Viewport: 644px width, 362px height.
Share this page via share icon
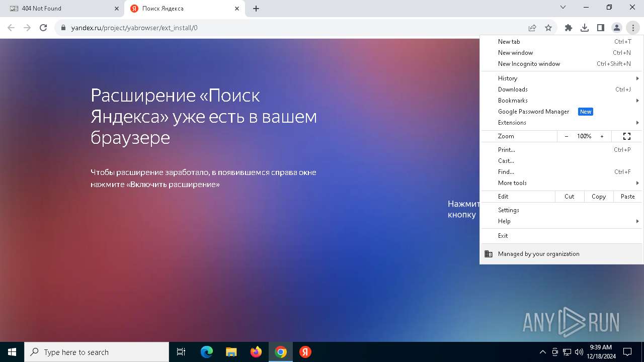click(532, 28)
